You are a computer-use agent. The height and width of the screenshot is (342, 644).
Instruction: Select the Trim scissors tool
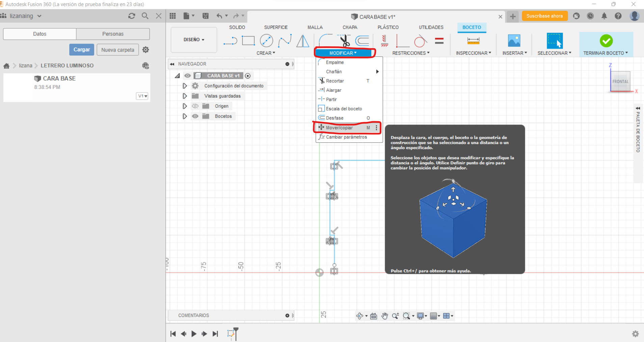click(x=344, y=41)
